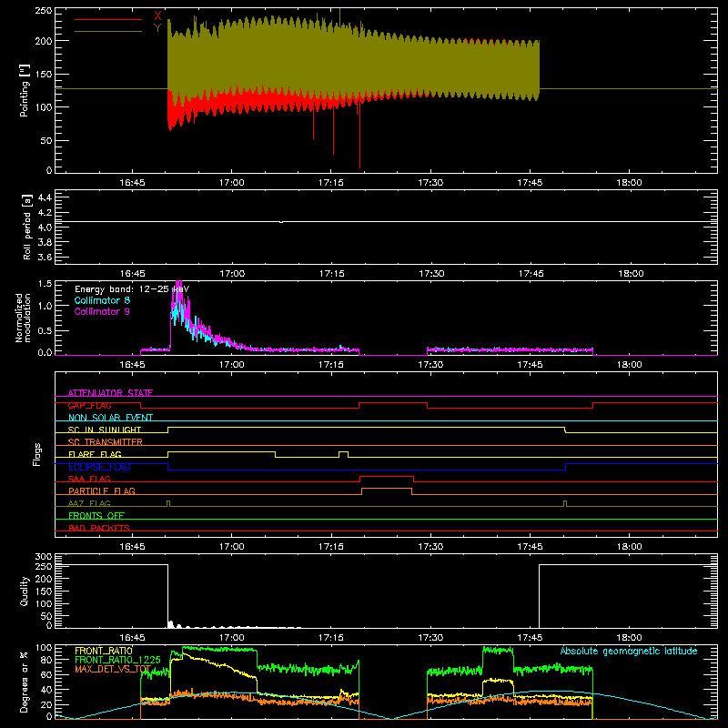Image resolution: width=728 pixels, height=728 pixels.
Task: Click the 'Absolute geomagnetic latitude' legend text
Action: [629, 651]
